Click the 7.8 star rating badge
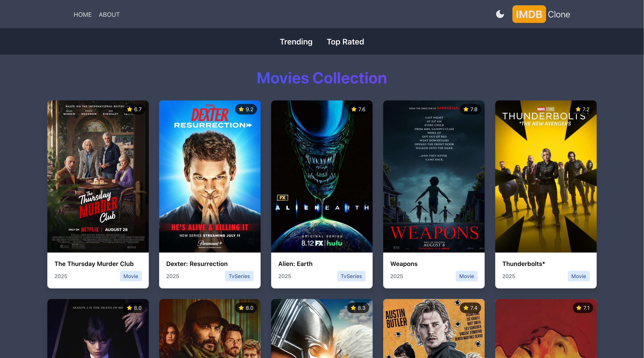644x358 pixels. (470, 109)
